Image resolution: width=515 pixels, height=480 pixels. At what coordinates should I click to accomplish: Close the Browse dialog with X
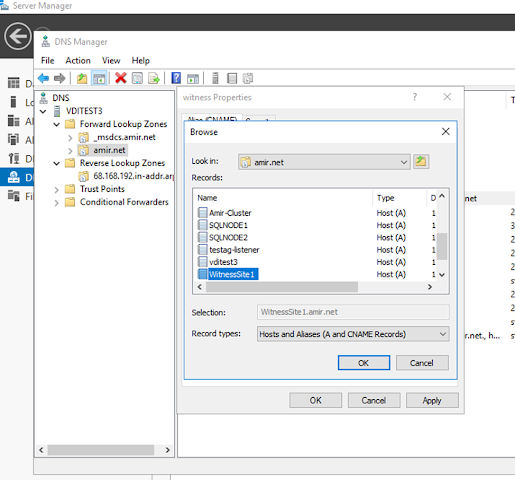(x=446, y=132)
